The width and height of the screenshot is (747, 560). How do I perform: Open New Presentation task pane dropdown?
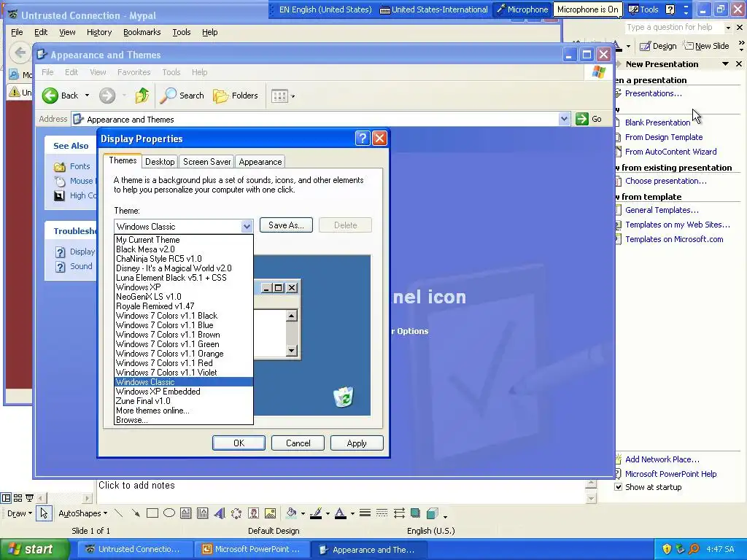725,64
